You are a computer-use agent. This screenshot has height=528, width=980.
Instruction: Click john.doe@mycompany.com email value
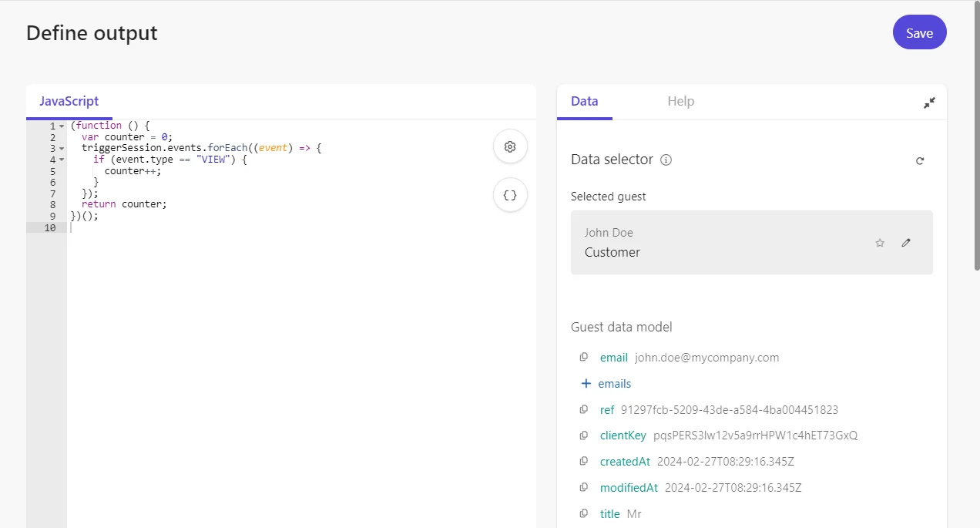pos(707,358)
